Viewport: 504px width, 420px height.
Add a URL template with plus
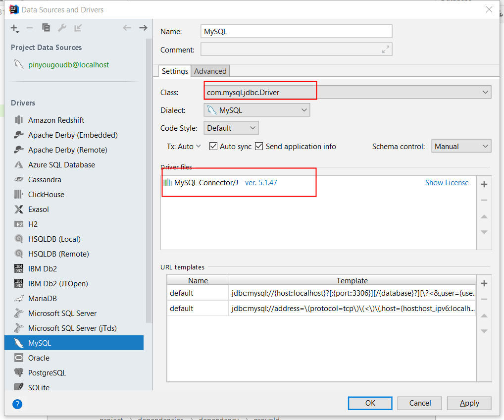pos(484,283)
